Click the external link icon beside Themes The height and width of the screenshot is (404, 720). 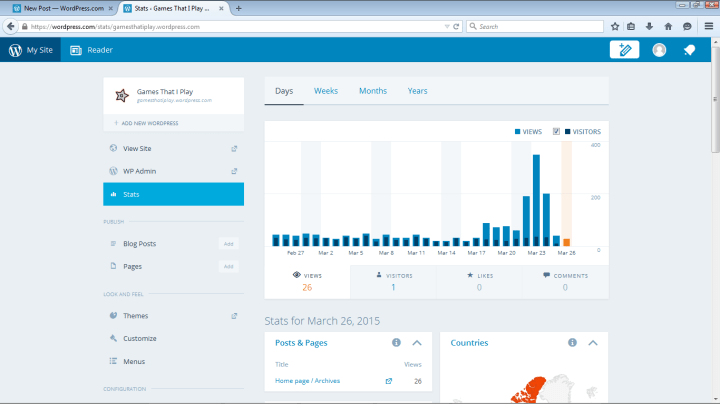(234, 316)
